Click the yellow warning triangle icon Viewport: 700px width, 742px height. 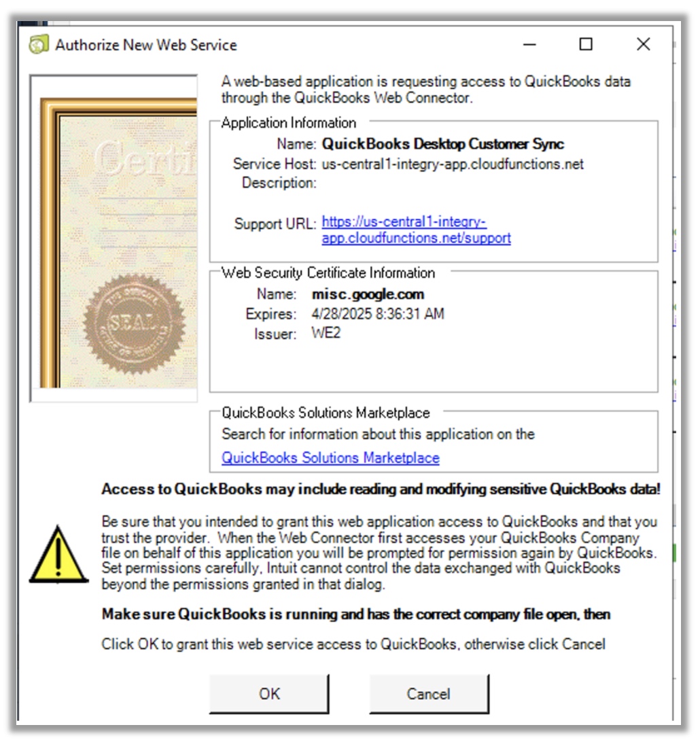click(x=58, y=554)
